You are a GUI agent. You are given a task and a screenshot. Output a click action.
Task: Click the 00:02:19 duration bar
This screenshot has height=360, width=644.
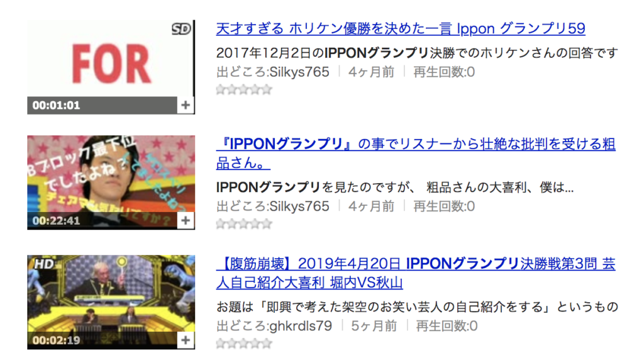coord(103,340)
